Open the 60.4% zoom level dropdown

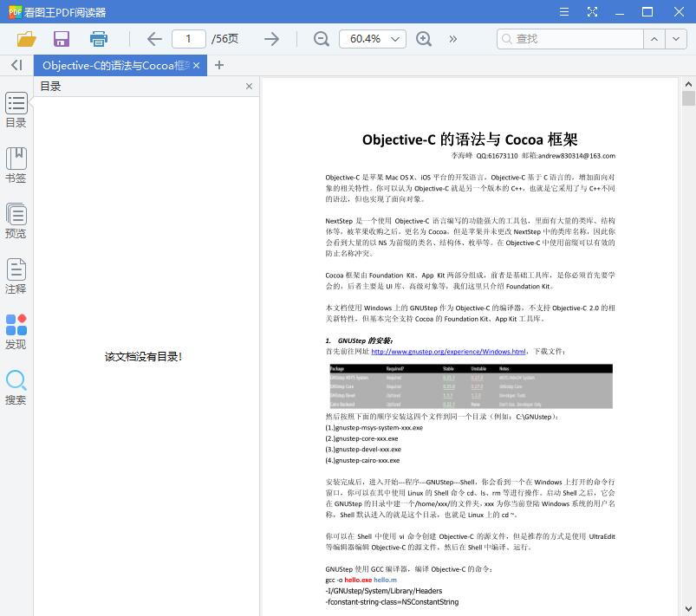click(x=373, y=39)
